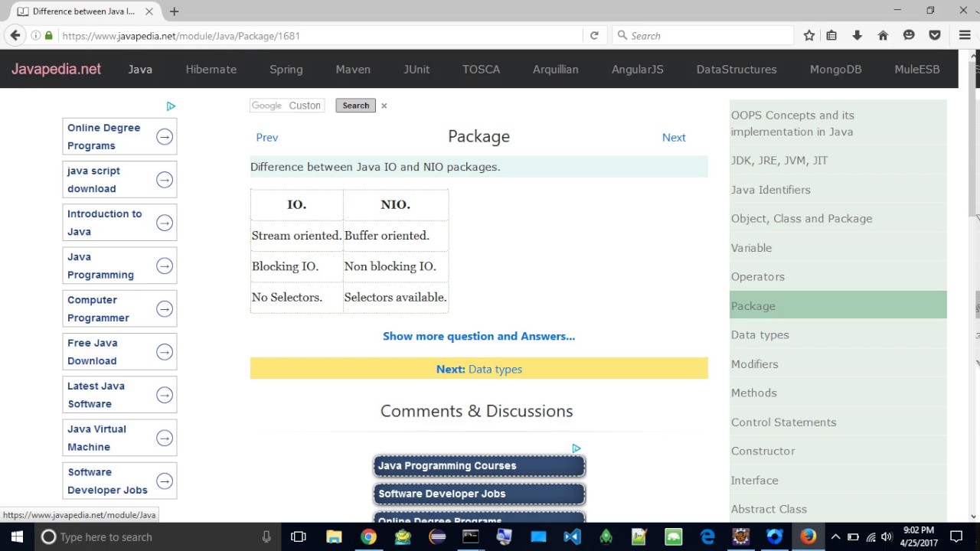
Task: Open the Action Center notifications icon
Action: tap(956, 537)
